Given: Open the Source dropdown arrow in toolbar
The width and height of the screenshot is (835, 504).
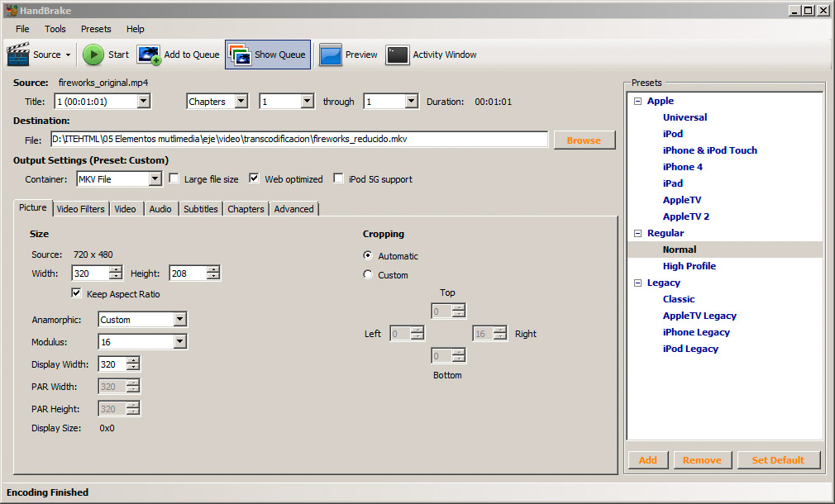Looking at the screenshot, I should pyautogui.click(x=68, y=55).
